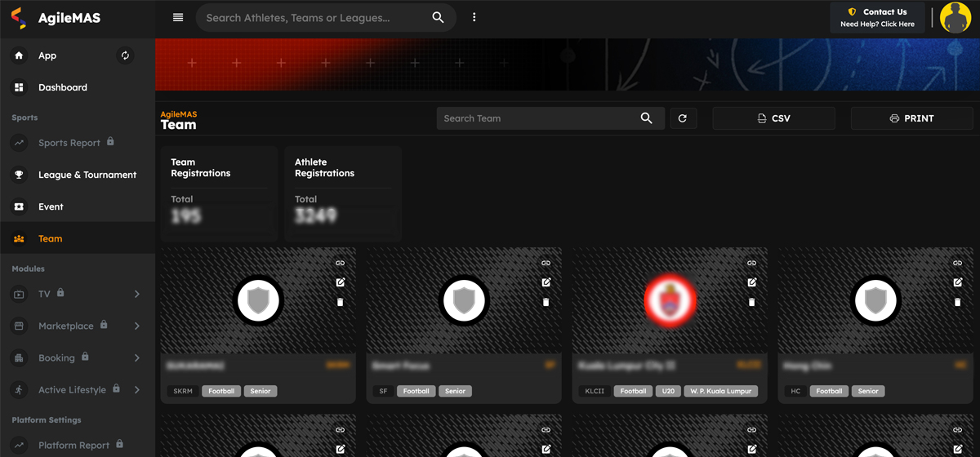
Task: Click the hamburger menu icon in header
Action: tap(178, 18)
